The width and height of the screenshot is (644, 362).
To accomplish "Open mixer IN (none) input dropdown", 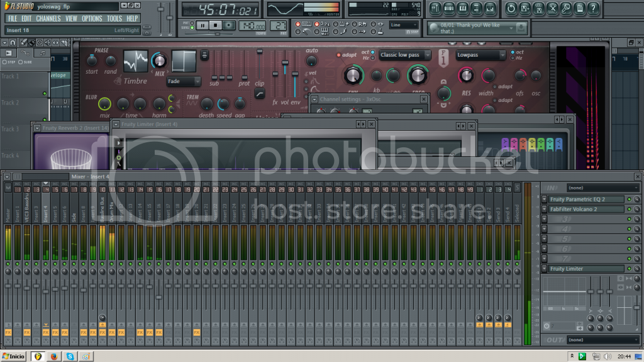I will 602,188.
